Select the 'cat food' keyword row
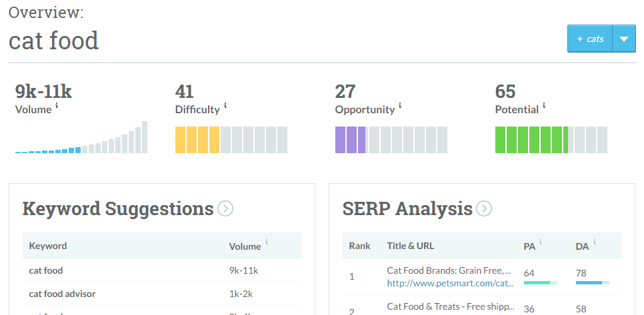 point(46,270)
